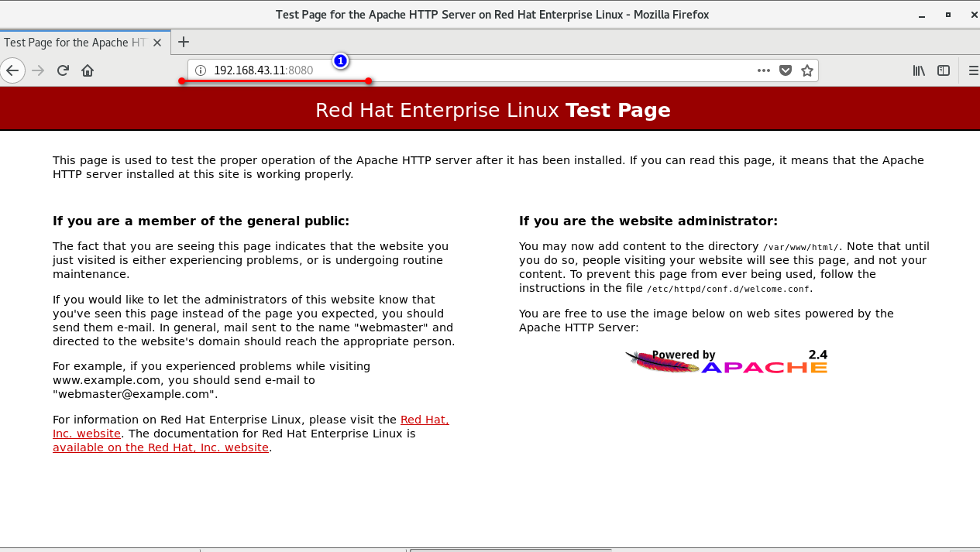Click the '/etc/httpd/conf.d/welcome.conf' path text

pyautogui.click(x=728, y=289)
